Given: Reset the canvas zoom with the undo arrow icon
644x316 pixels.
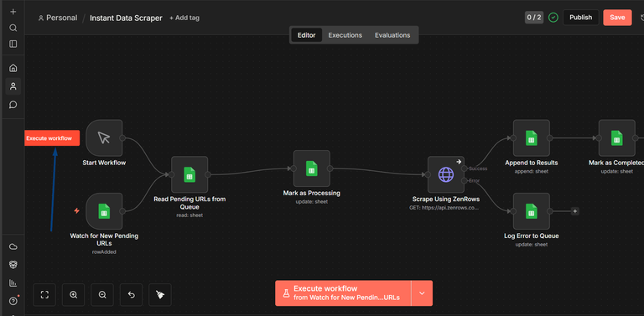Looking at the screenshot, I should click(132, 295).
